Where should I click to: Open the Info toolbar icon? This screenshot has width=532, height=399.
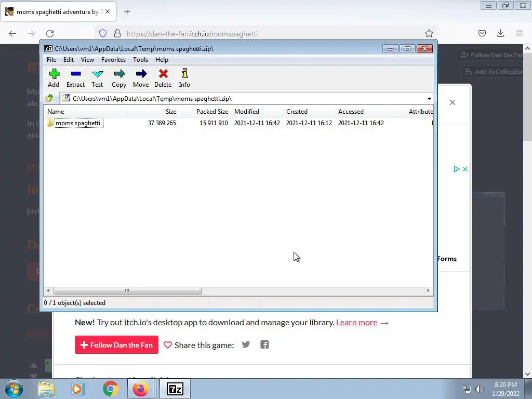pyautogui.click(x=184, y=78)
